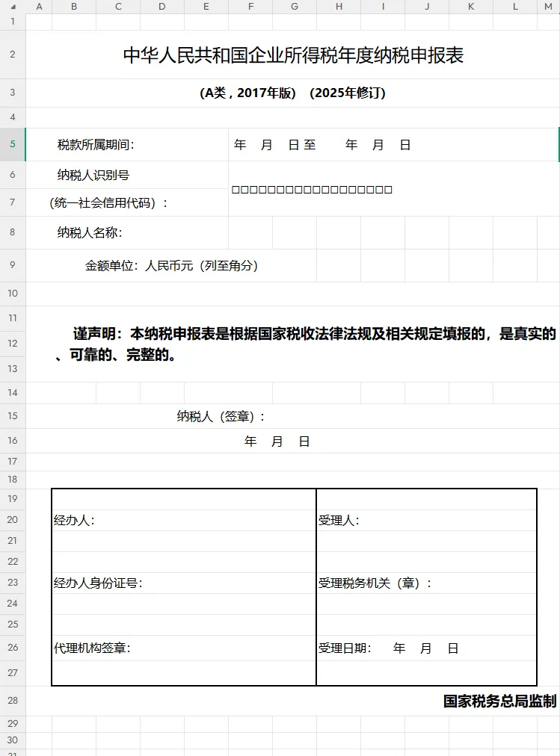Viewport: 560px width, 756px height.
Task: Click the 经办人 cell
Action: pos(184,520)
